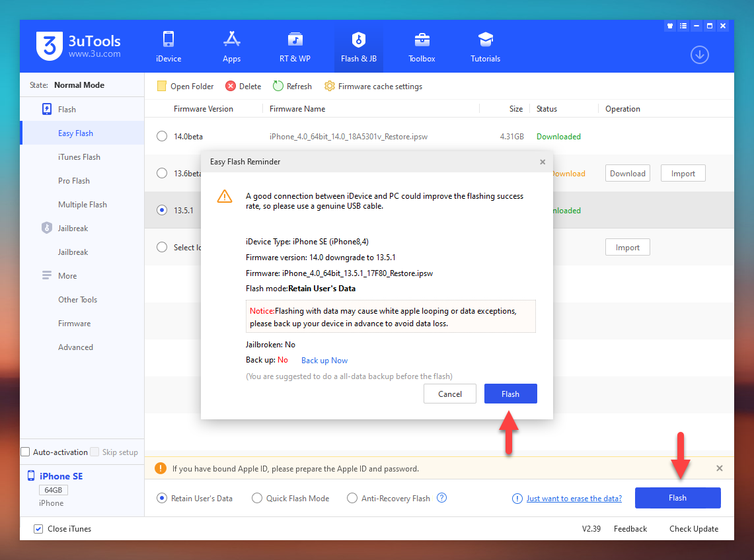754x560 pixels.
Task: Open the iTunes Flash sidebar item
Action: pos(79,157)
